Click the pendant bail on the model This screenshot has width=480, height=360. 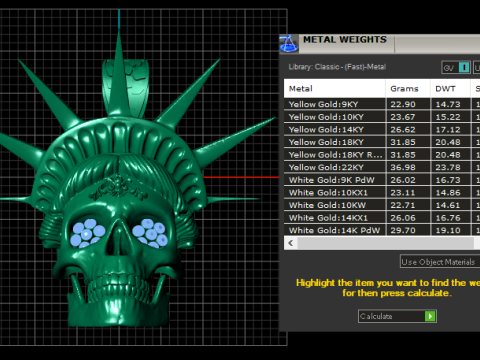click(x=126, y=87)
